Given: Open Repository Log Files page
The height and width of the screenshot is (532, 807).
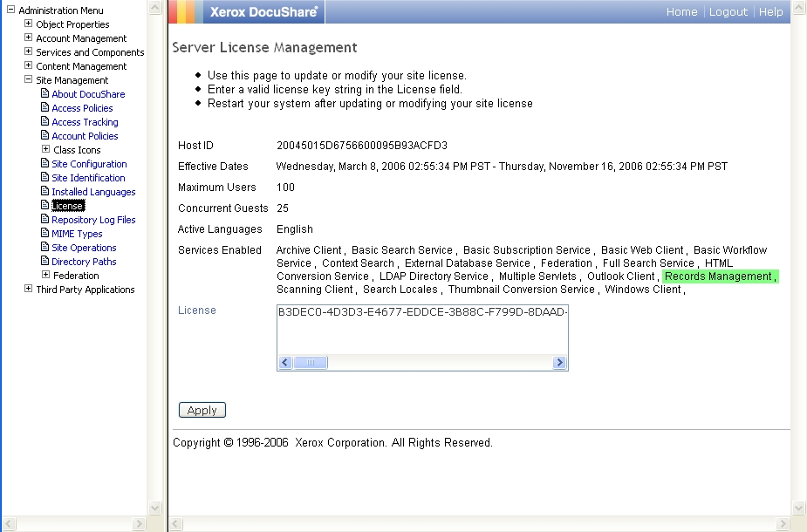Looking at the screenshot, I should tap(93, 220).
